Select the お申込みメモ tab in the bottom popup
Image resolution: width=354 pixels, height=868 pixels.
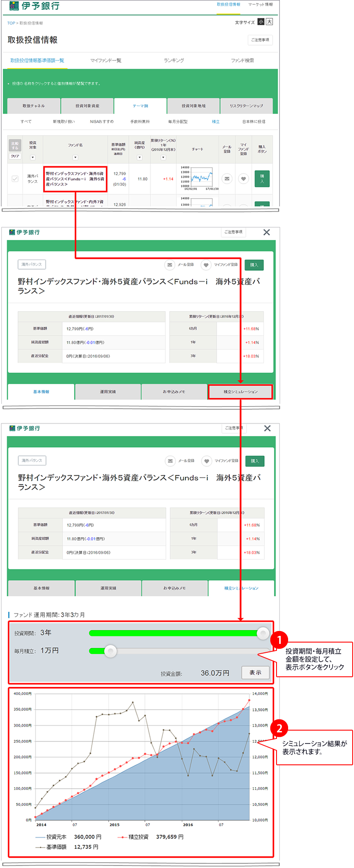175,588
